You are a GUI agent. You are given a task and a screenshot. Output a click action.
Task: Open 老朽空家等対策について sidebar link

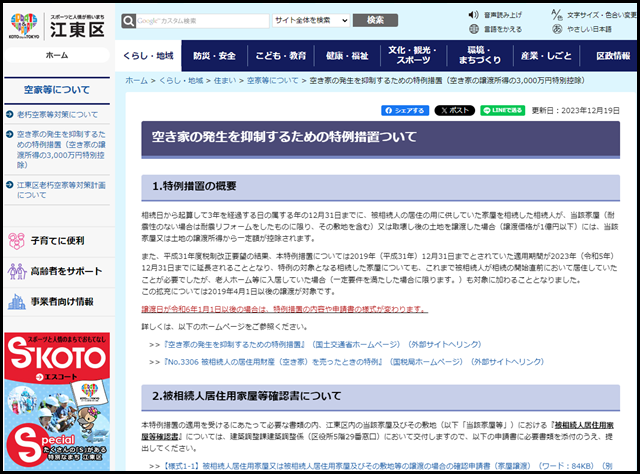[x=57, y=114]
